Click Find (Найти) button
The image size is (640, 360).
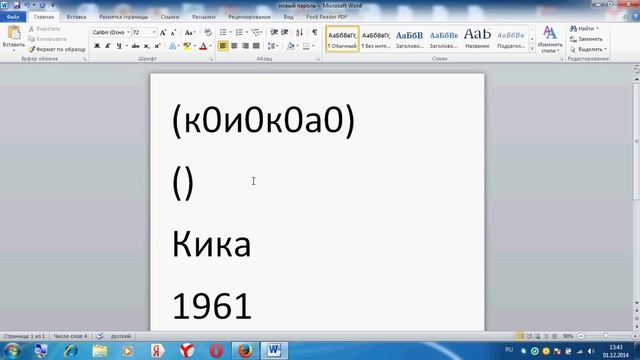pos(584,29)
